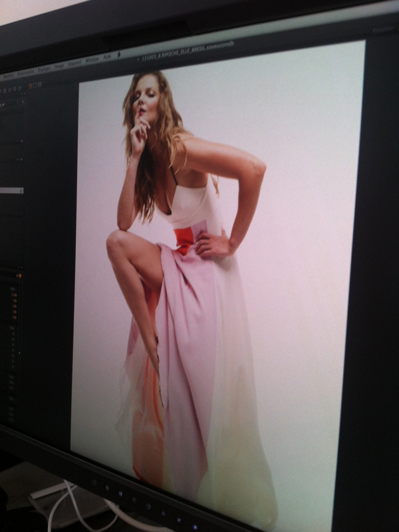This screenshot has height=532, width=399.
Task: Select the leftmost tool tab icon
Action: (3, 90)
